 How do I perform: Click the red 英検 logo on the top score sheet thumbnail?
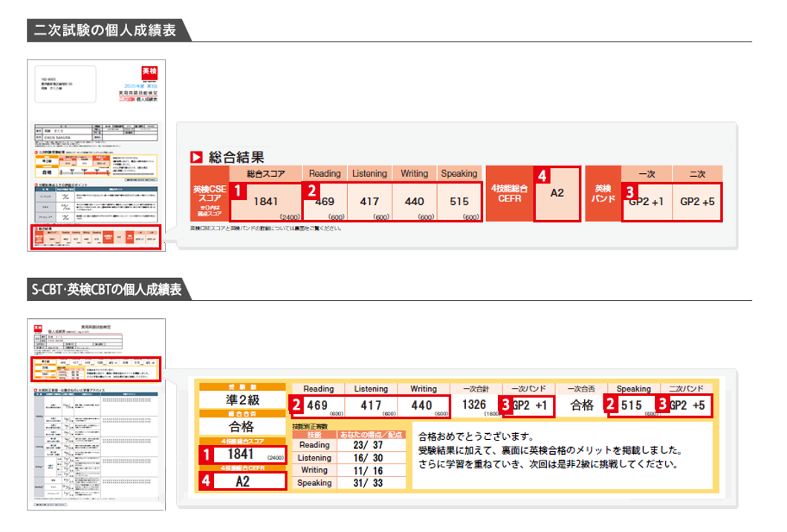coord(149,73)
